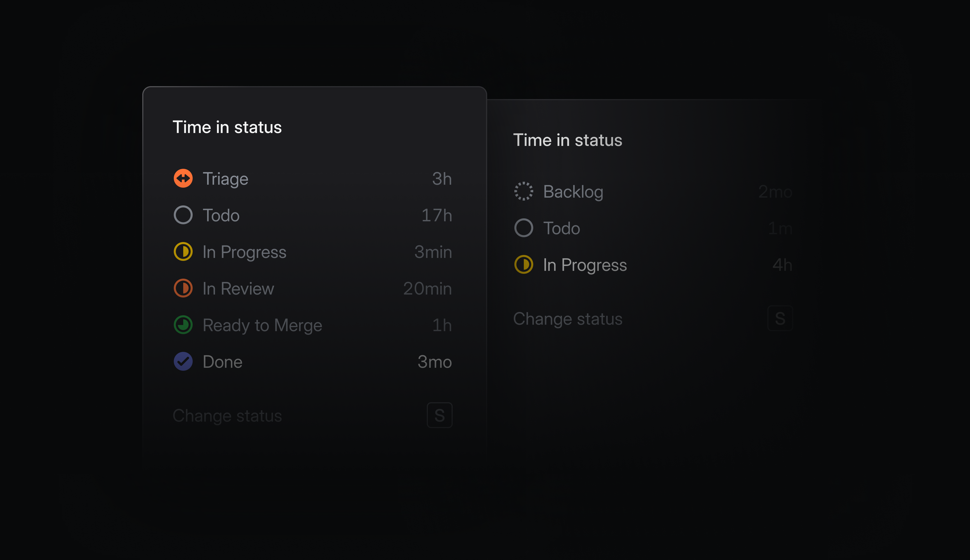This screenshot has width=970, height=560.
Task: Select the In Progress icon on the right panel
Action: pos(524,265)
